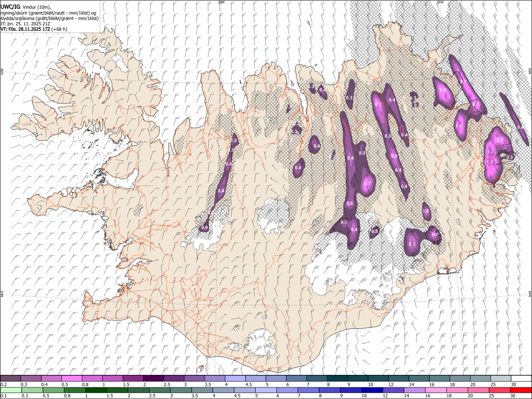Select the darkest purple 2–2.5 top legend swatch
Viewport: 532px width, 399px height.
click(x=154, y=378)
